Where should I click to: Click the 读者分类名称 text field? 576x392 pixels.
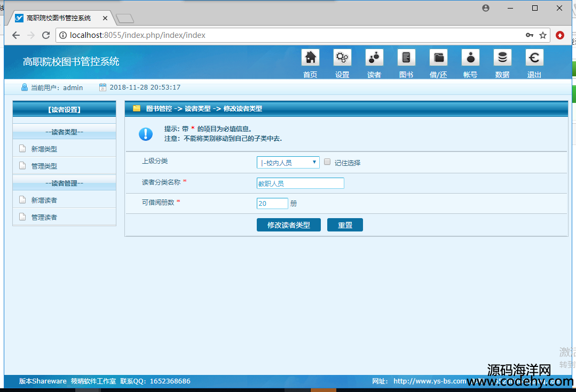pos(300,183)
